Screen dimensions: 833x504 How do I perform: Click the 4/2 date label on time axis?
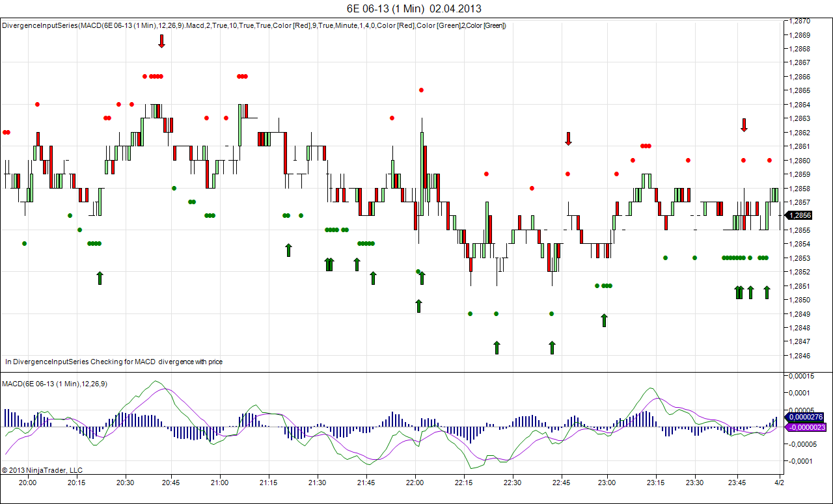[779, 483]
